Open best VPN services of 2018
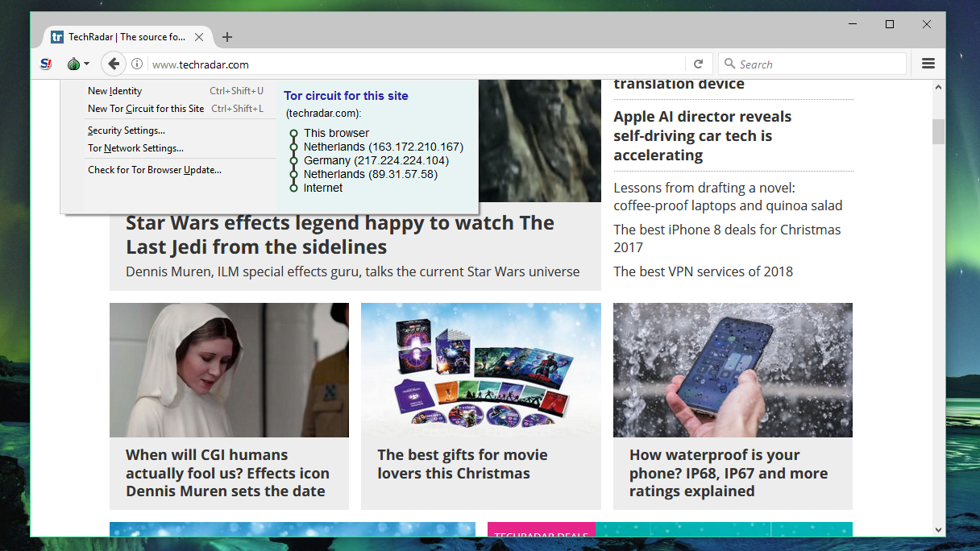Image resolution: width=980 pixels, height=551 pixels. pyautogui.click(x=703, y=271)
